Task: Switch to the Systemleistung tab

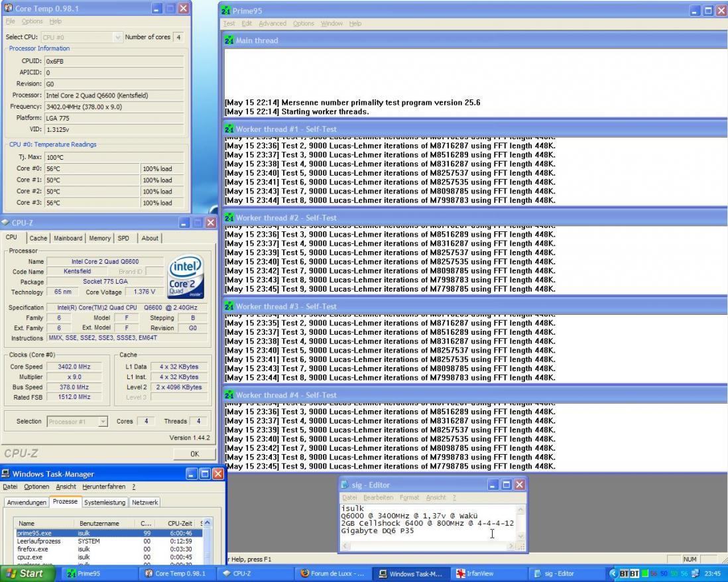Action: point(105,502)
